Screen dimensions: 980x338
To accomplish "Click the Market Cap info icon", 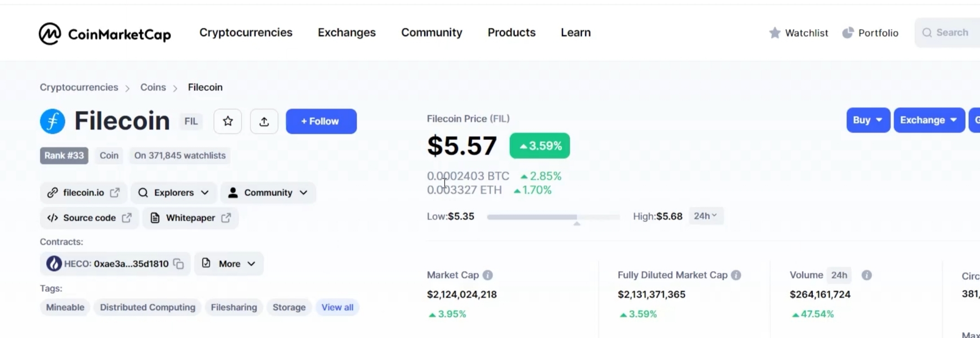I will tap(488, 275).
